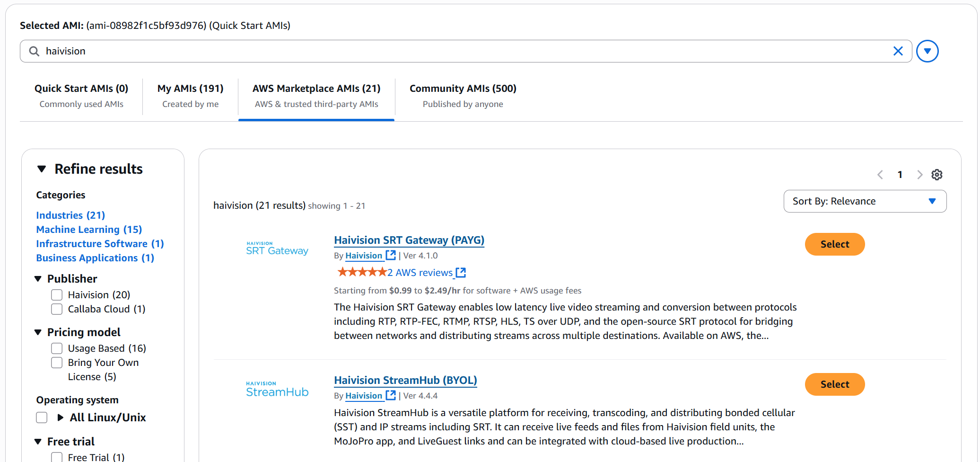Open external link icon next to StreamHub's Haivision
This screenshot has width=980, height=462.
pos(391,395)
